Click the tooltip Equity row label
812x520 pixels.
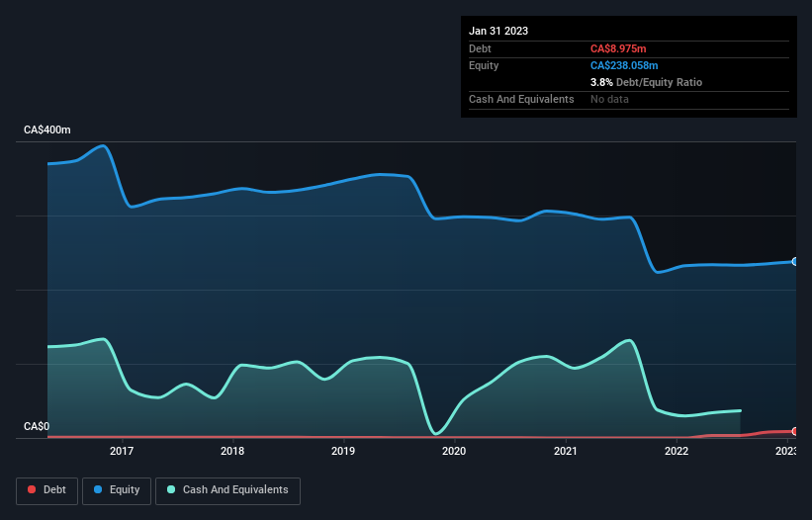tap(484, 65)
